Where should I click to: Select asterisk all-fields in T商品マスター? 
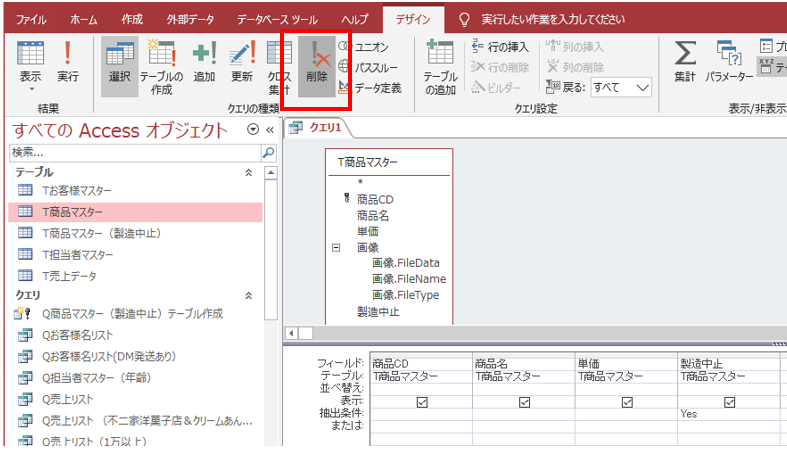pos(360,182)
